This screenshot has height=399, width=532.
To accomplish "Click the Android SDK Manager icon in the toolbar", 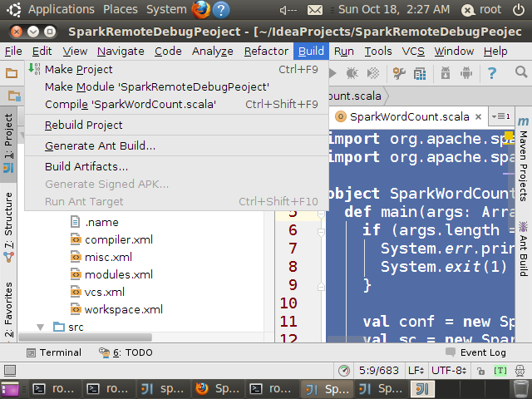I will click(x=446, y=73).
